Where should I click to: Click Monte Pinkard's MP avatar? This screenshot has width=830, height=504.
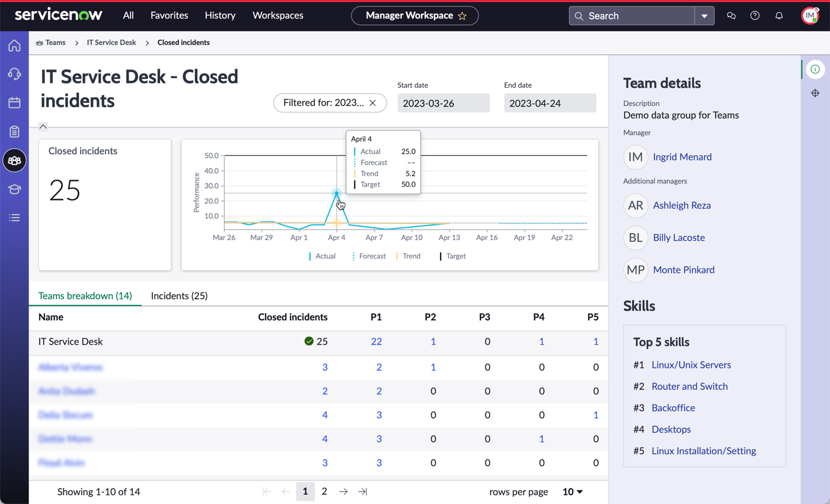click(x=636, y=270)
